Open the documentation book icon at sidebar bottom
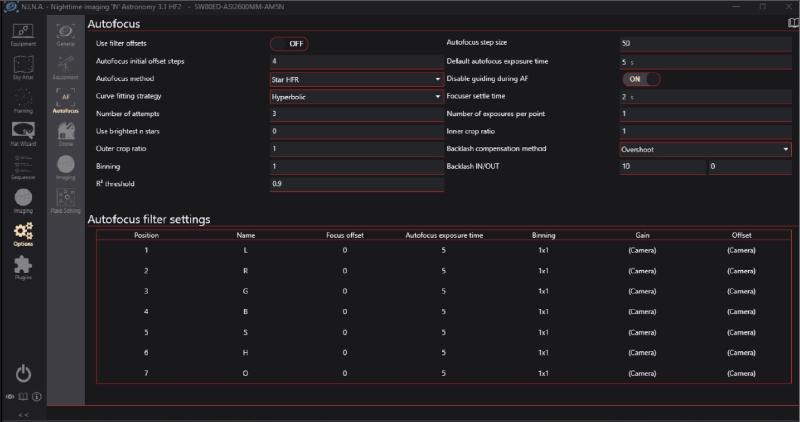This screenshot has width=800, height=422. (23, 396)
